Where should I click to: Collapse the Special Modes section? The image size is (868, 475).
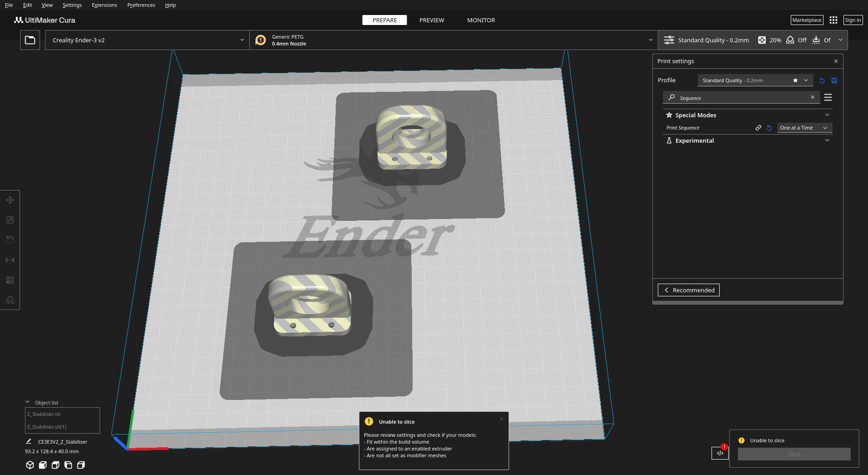pyautogui.click(x=827, y=115)
